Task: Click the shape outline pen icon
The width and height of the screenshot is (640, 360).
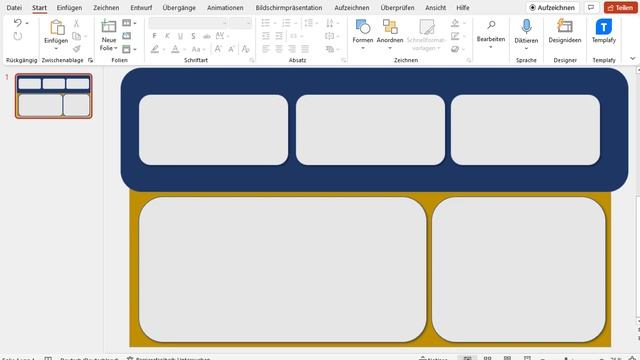Action: tap(455, 36)
